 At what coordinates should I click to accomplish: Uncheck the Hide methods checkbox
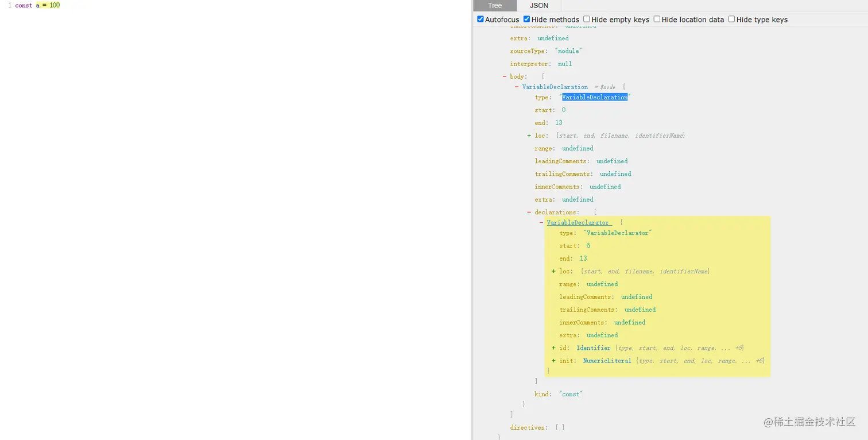(x=526, y=19)
